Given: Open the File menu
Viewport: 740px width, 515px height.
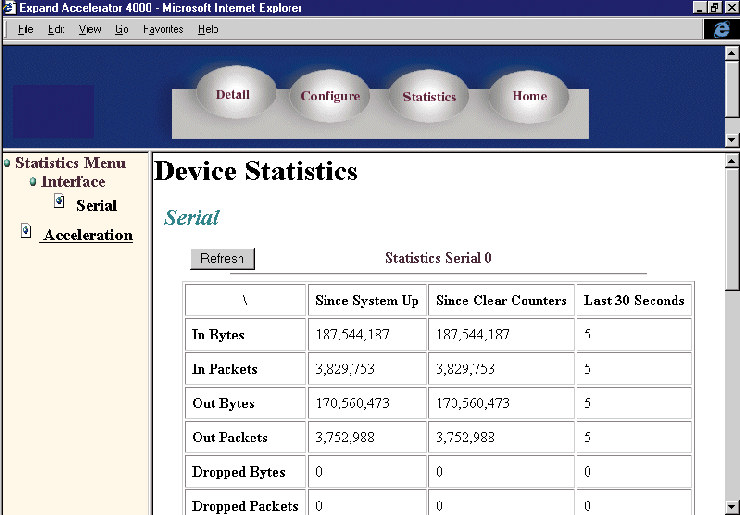Looking at the screenshot, I should (x=26, y=29).
